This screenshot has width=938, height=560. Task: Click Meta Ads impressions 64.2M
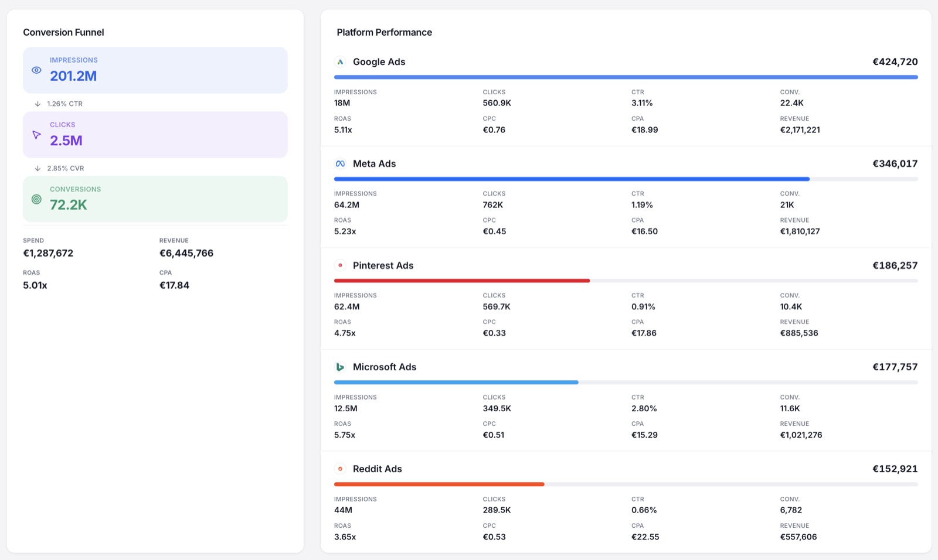coord(346,204)
